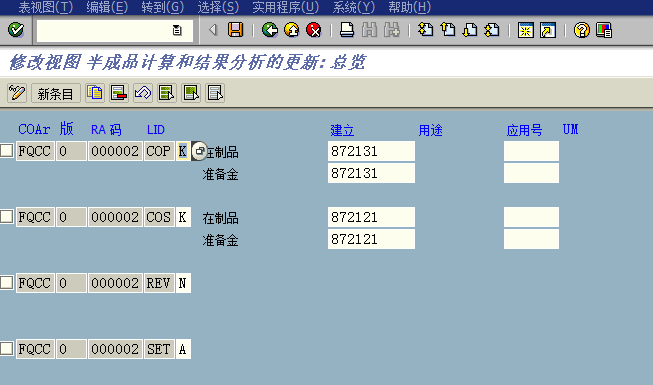The height and width of the screenshot is (385, 653).
Task: Click the K field in the COP row
Action: click(182, 151)
